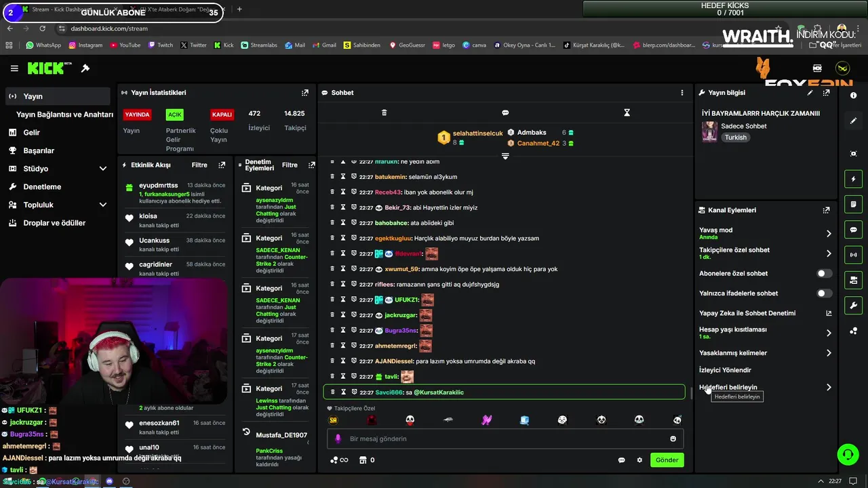
Task: Pop out the Yayın bilgisi panel
Action: coord(826,92)
